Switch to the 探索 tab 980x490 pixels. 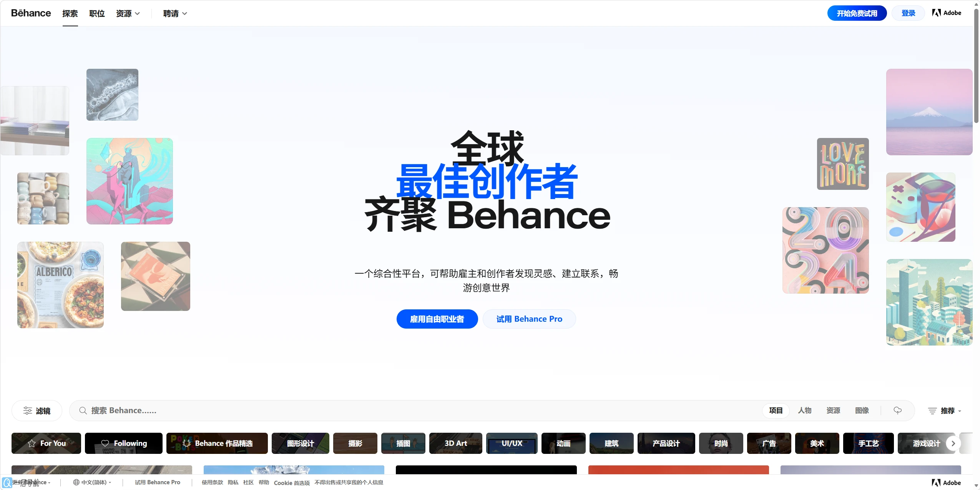coord(70,13)
